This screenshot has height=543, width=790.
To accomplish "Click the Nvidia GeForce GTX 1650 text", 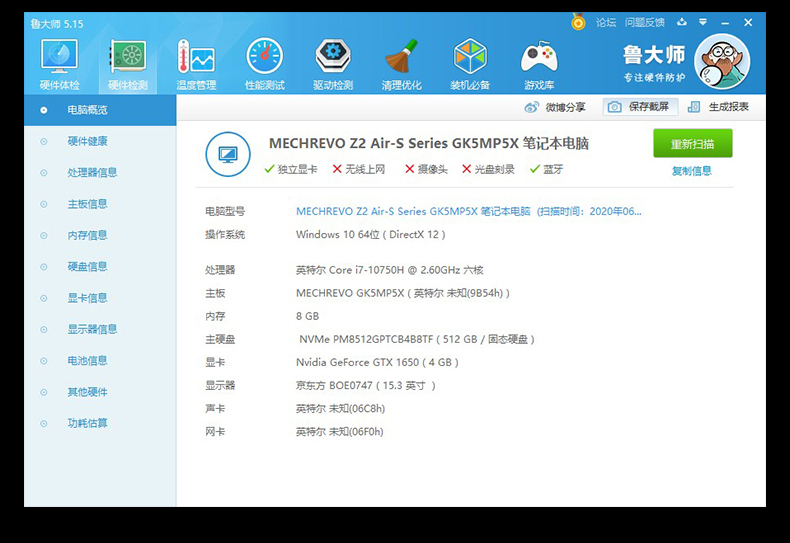I will point(377,363).
